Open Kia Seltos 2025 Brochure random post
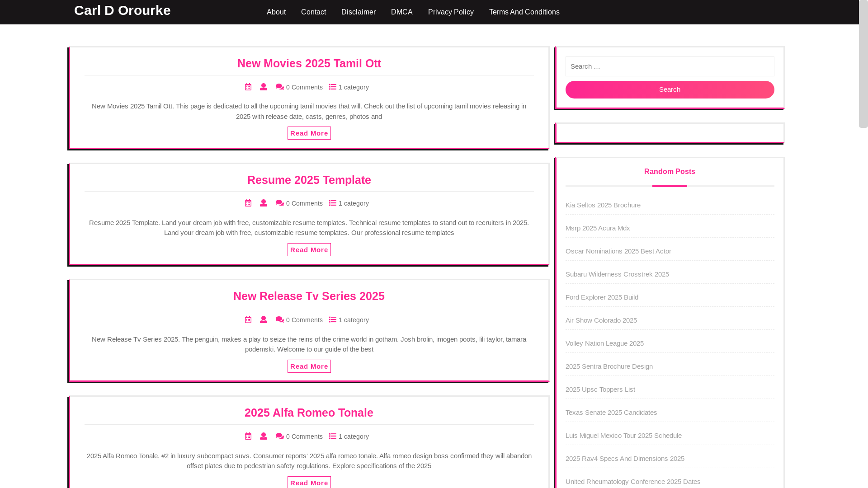The height and width of the screenshot is (488, 868). [x=603, y=205]
